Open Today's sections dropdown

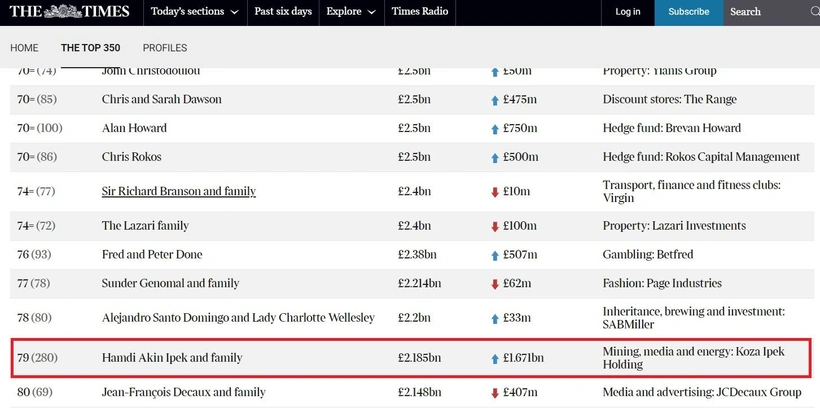(x=195, y=12)
